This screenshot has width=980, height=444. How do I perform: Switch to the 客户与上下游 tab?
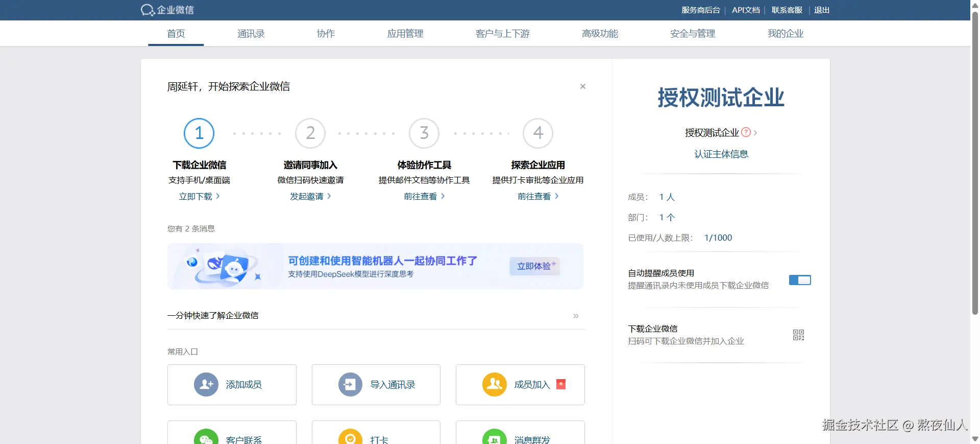503,34
